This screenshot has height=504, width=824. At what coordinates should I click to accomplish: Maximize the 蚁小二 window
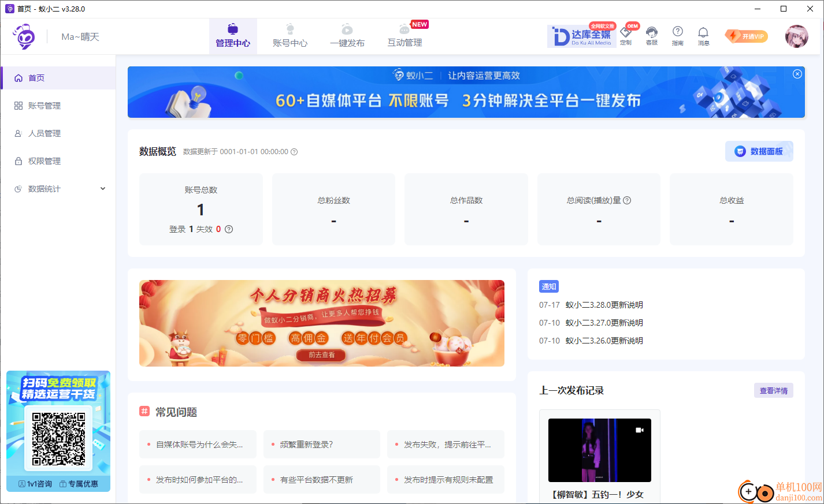click(784, 9)
